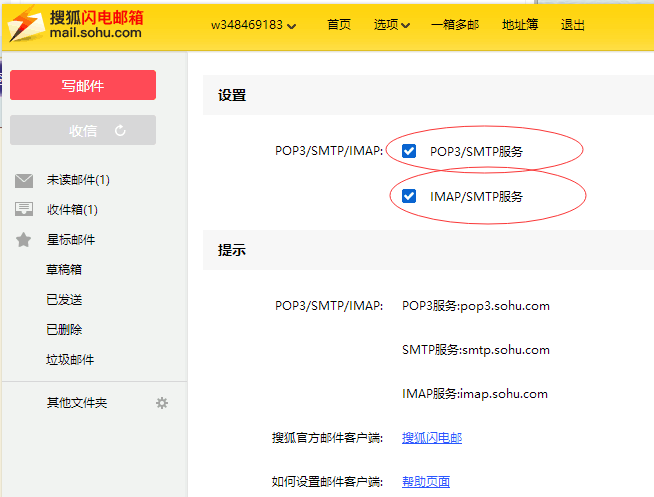Open folder settings gear icon

pos(162,403)
